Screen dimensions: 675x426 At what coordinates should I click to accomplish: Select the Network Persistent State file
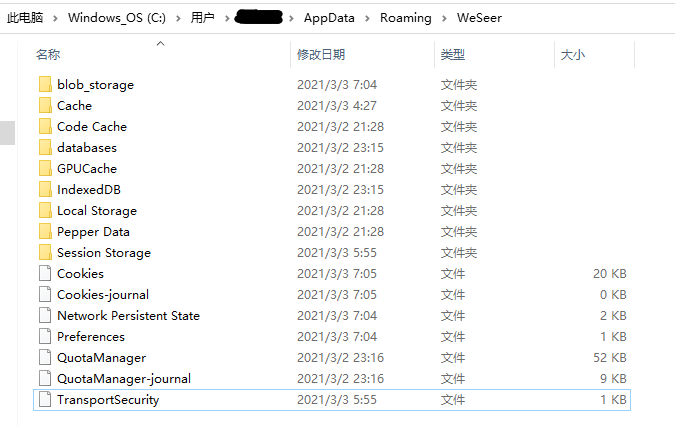tap(128, 316)
